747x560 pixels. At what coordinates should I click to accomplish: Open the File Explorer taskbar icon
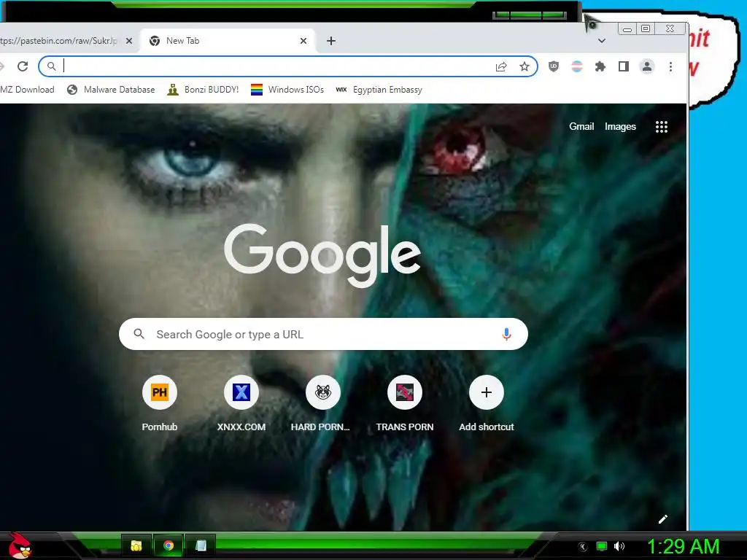click(136, 545)
